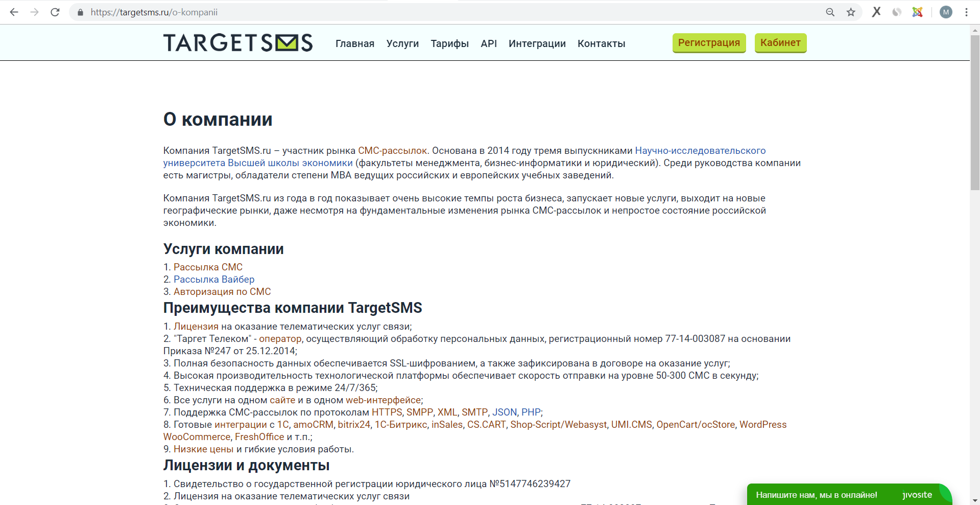Follow the Лицензия link in advantages list

196,327
